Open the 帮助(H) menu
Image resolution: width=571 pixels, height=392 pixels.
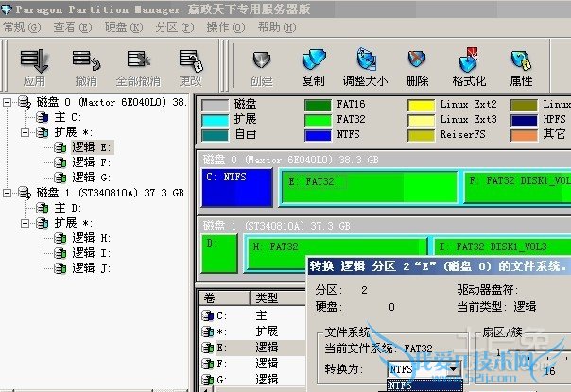pos(277,27)
